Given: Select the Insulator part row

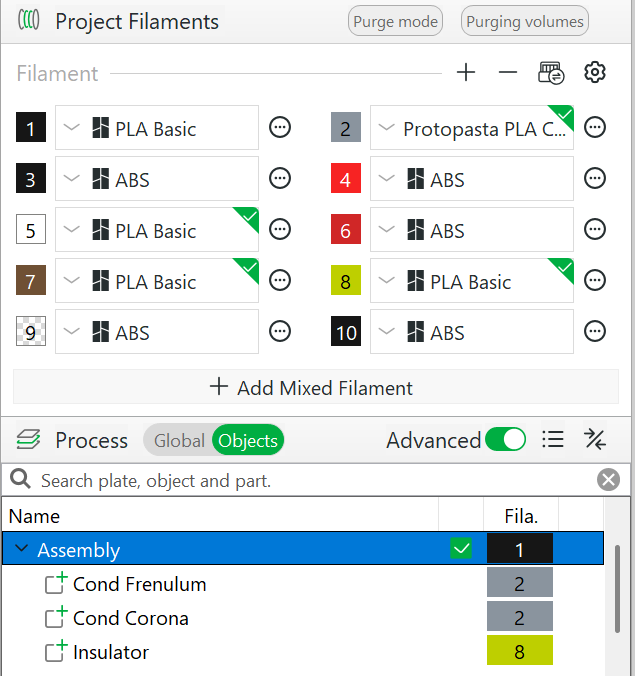Looking at the screenshot, I should [303, 651].
